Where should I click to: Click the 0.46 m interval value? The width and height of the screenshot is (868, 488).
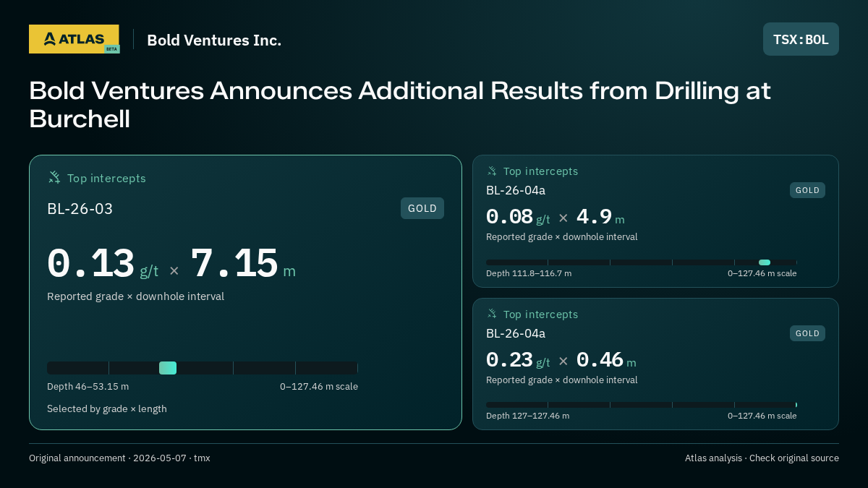[606, 360]
